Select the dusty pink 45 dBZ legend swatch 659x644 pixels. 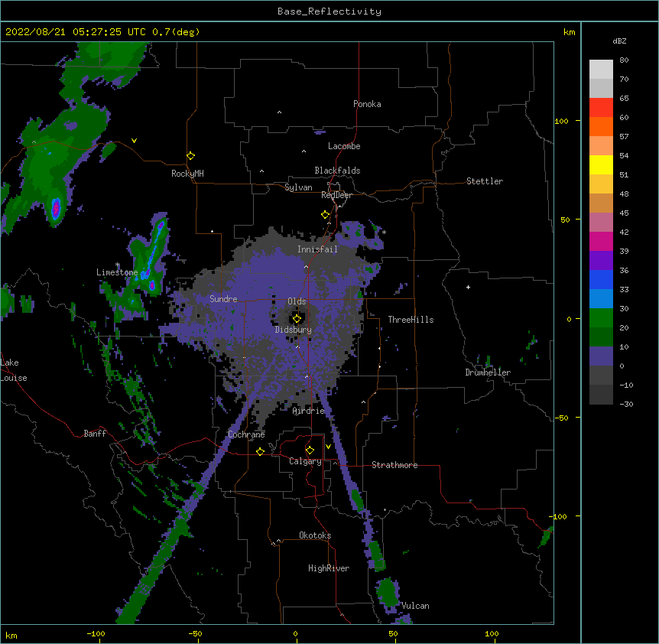601,222
